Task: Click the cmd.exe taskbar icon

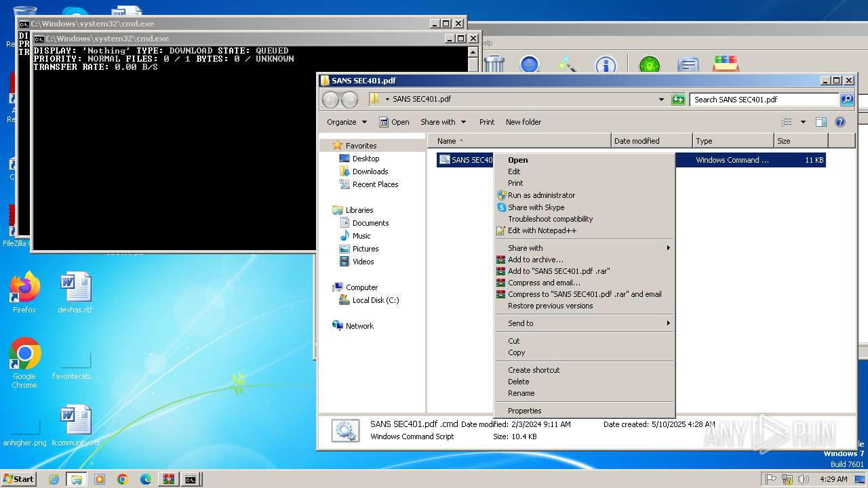Action: tap(191, 479)
